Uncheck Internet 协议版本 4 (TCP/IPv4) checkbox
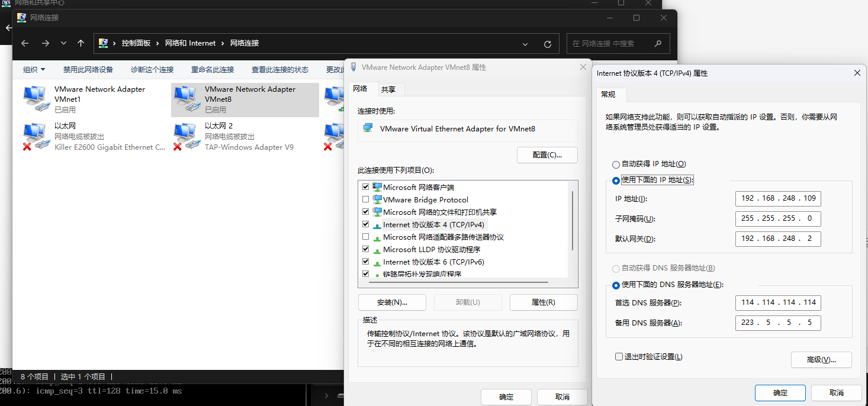The width and height of the screenshot is (868, 406). pos(365,224)
